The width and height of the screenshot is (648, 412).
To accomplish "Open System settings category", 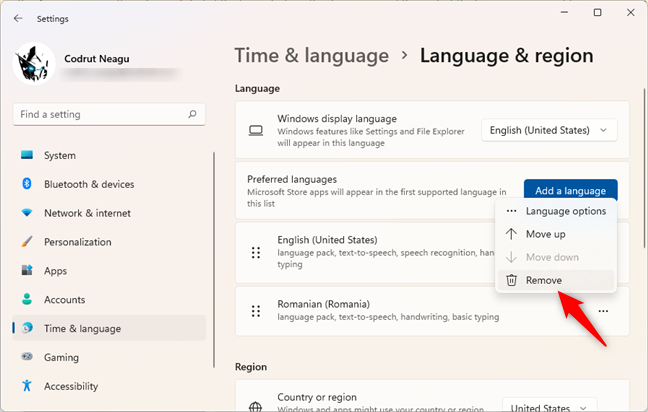I will pos(109,155).
